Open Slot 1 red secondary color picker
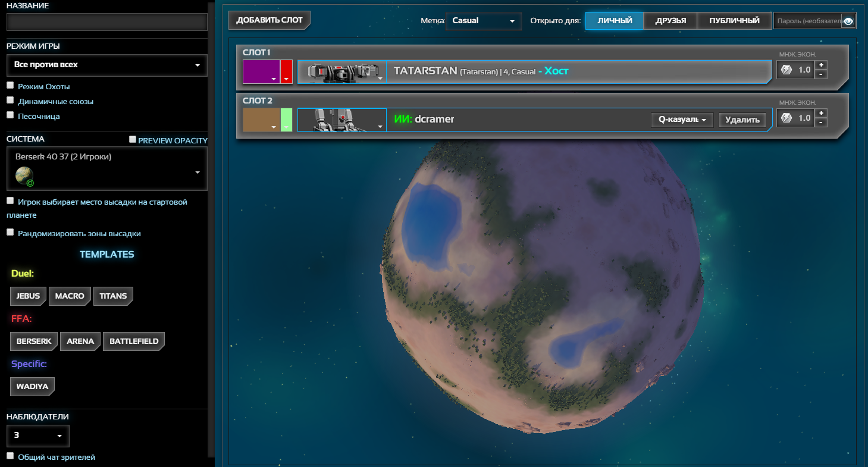The width and height of the screenshot is (868, 467). tap(286, 71)
